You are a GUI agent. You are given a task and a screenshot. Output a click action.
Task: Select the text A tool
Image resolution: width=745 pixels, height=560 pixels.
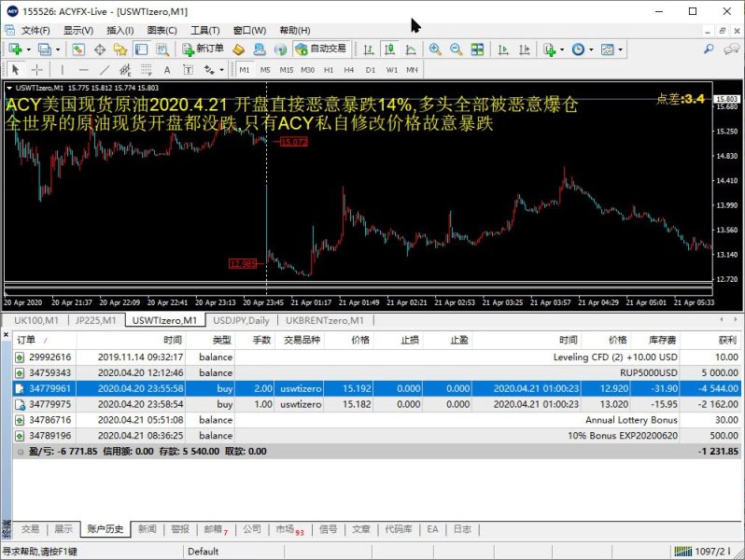coord(167,70)
